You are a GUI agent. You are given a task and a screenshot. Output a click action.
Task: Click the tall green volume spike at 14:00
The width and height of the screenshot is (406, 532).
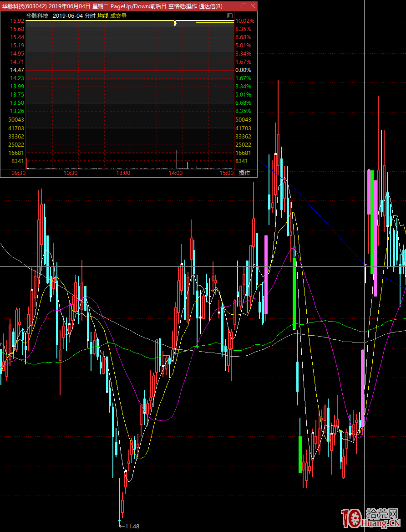(x=175, y=146)
